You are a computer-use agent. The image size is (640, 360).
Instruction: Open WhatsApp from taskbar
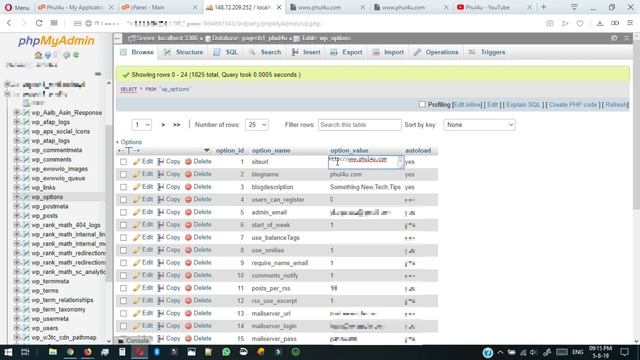226,352
